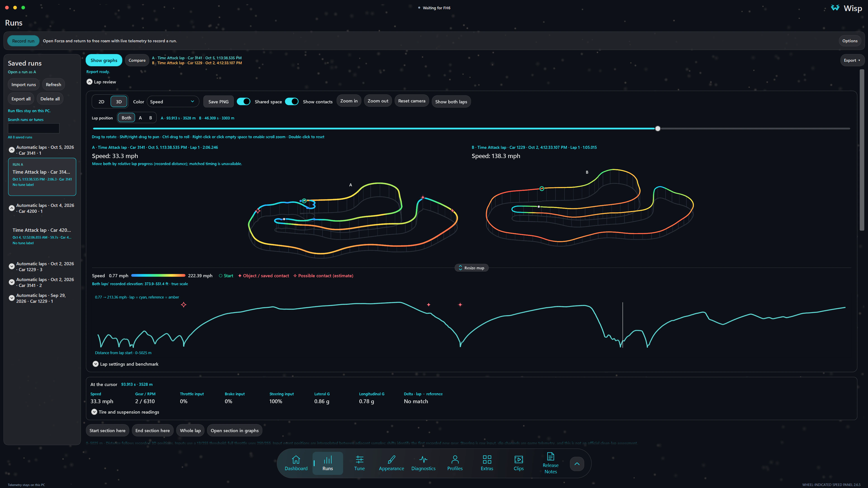Expand Automatic laps Sep 29 Car 1229 group
868x488 pixels.
pos(12,298)
